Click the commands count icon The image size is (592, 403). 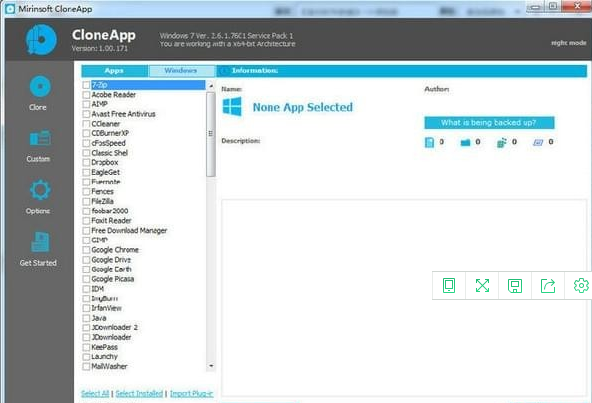click(538, 142)
